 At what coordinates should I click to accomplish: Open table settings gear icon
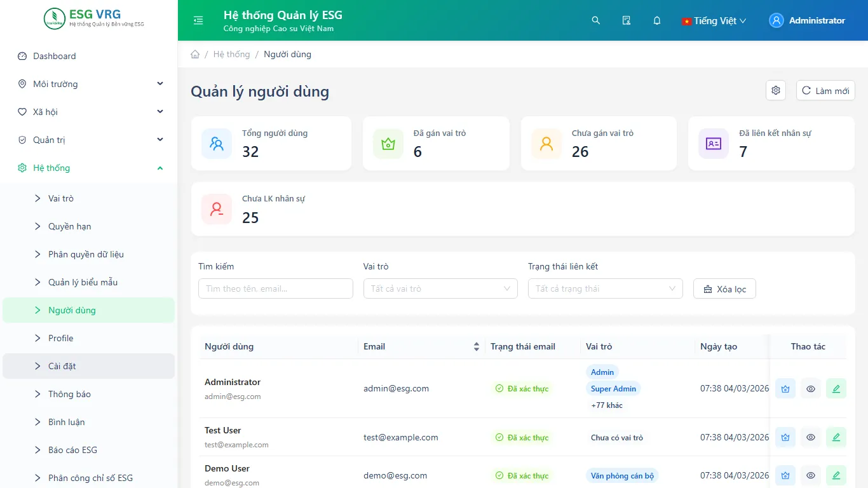pyautogui.click(x=776, y=90)
